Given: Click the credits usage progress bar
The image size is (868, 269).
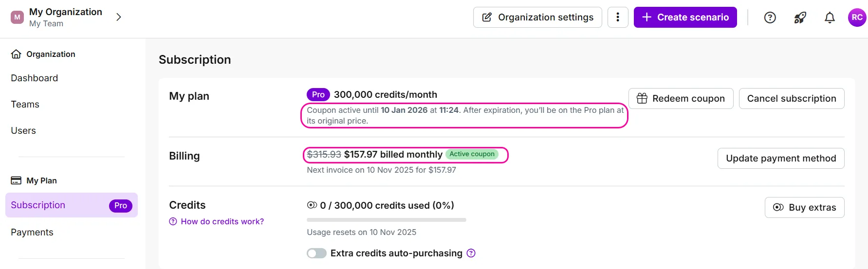Looking at the screenshot, I should point(386,220).
